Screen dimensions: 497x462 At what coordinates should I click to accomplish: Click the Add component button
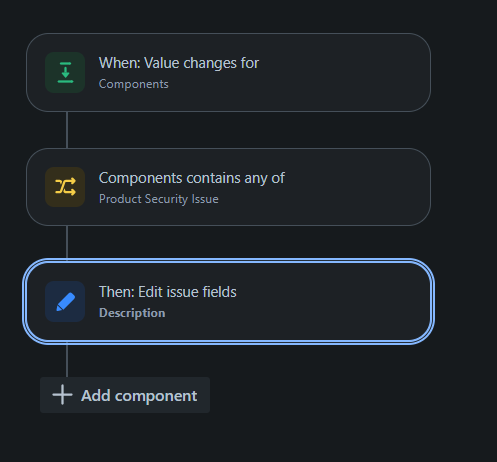125,395
